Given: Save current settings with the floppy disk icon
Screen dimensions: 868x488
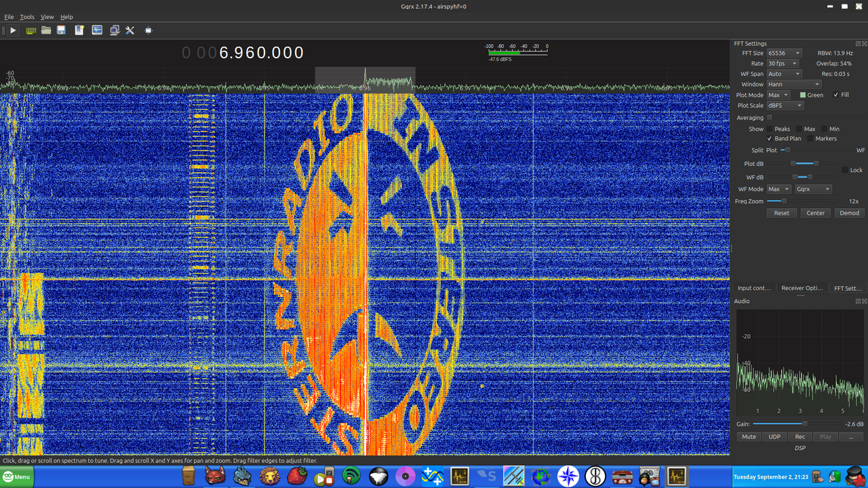Looking at the screenshot, I should point(62,30).
